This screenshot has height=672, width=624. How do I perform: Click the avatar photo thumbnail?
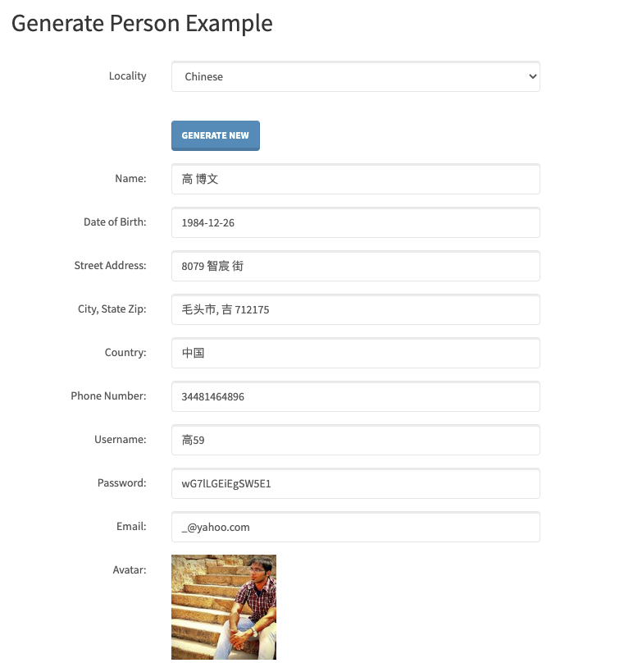[224, 607]
